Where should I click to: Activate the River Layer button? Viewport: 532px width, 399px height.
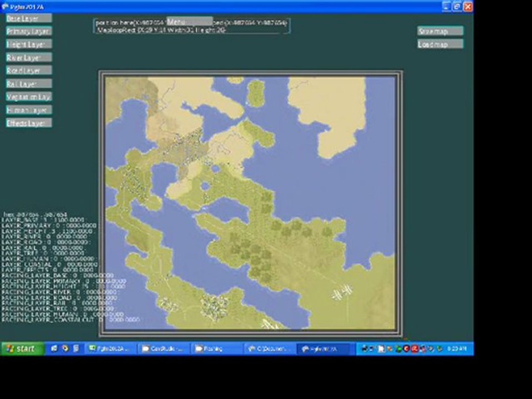coord(29,57)
